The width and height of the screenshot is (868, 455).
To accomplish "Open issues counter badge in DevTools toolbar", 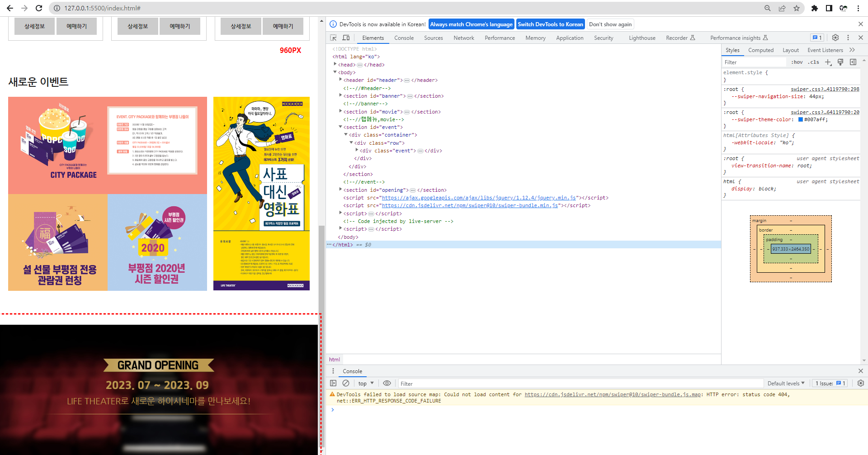I will (817, 38).
